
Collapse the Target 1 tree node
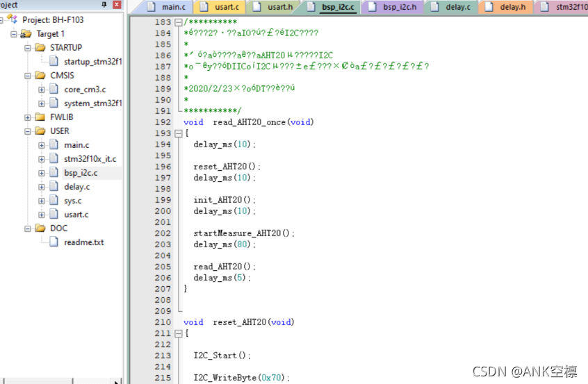tap(14, 34)
